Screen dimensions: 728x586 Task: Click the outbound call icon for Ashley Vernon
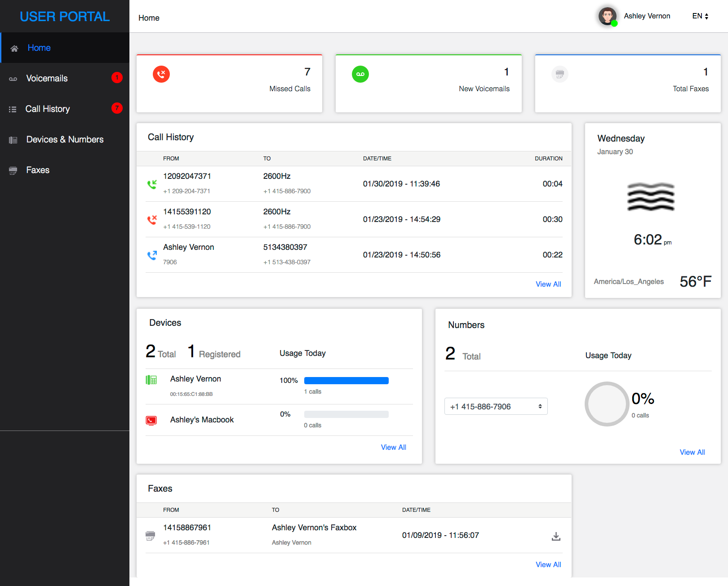152,255
